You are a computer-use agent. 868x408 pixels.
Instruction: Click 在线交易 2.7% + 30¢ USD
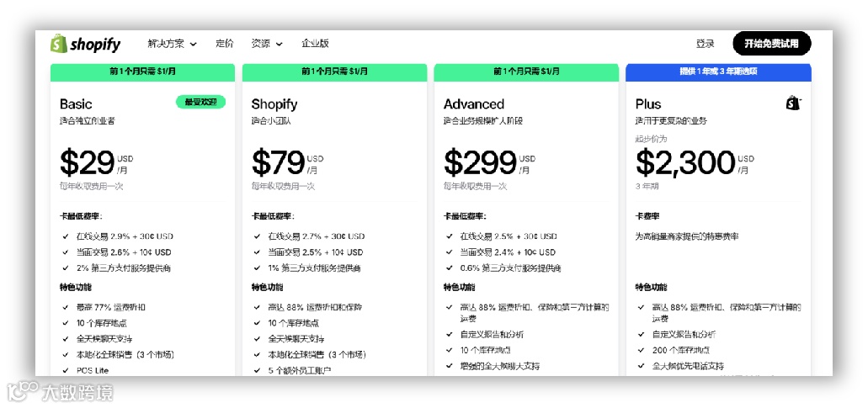click(x=317, y=236)
